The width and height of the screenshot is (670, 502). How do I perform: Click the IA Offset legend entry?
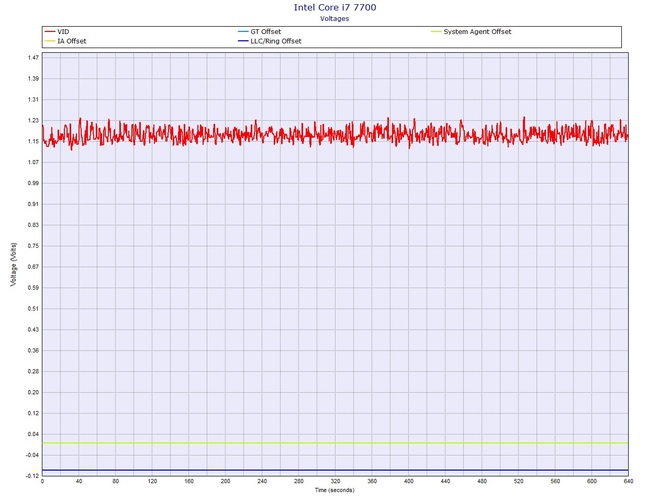coord(65,41)
